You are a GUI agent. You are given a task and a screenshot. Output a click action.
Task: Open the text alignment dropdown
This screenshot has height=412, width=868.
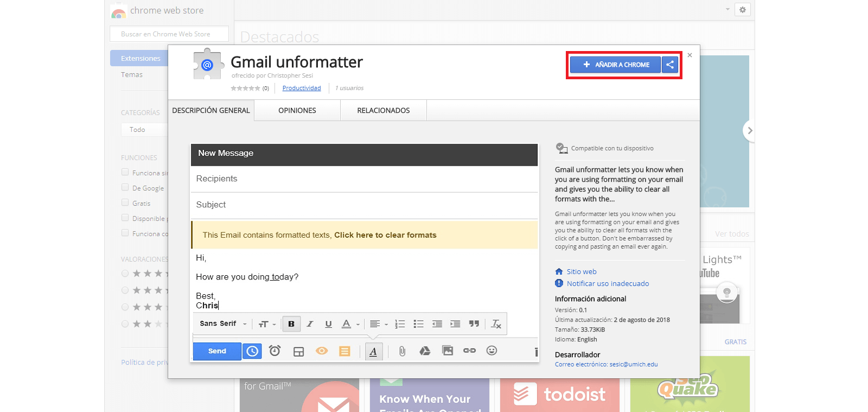pyautogui.click(x=379, y=324)
